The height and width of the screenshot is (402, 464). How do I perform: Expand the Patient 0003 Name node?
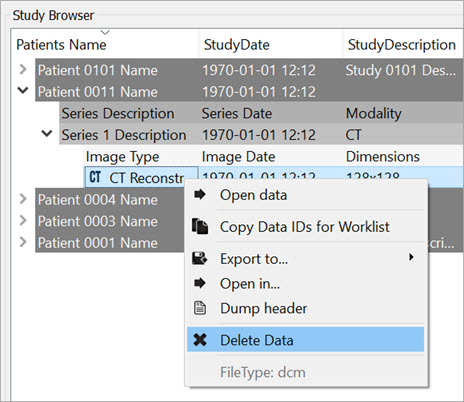(x=23, y=220)
